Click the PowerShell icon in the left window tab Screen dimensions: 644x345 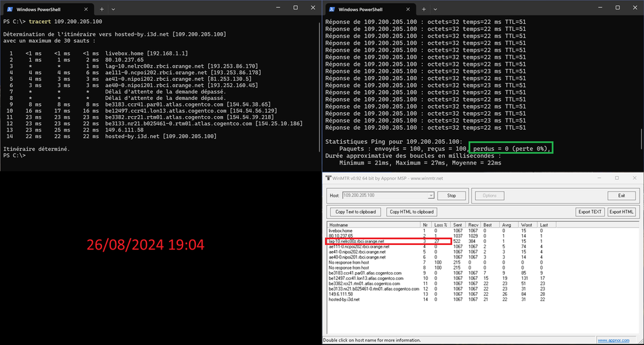pos(9,8)
